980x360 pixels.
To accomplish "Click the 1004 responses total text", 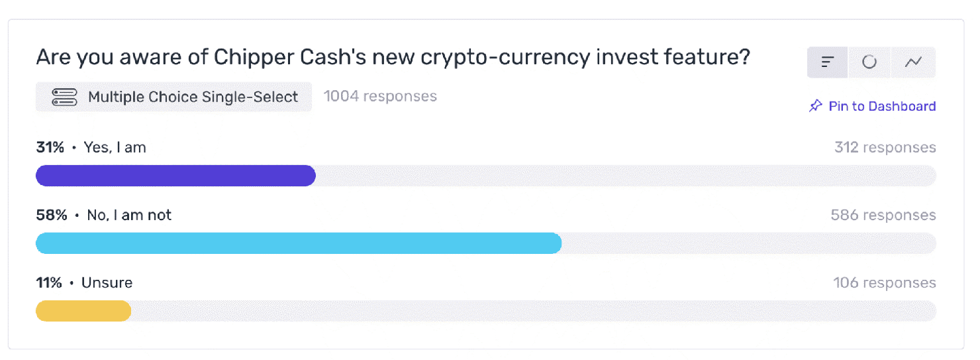I will pyautogui.click(x=380, y=96).
